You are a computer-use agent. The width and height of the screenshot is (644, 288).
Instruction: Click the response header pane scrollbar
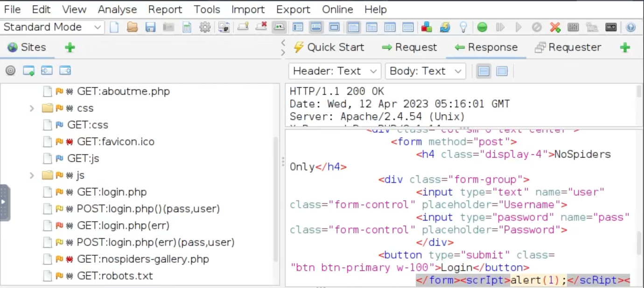click(x=639, y=91)
